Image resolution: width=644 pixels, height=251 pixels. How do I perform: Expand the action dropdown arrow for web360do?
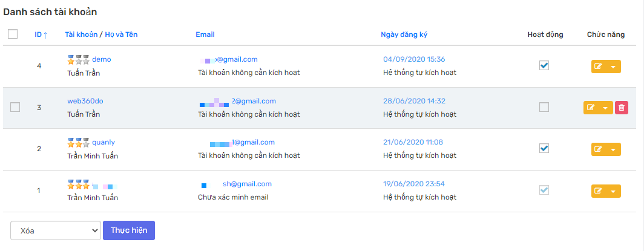point(605,108)
